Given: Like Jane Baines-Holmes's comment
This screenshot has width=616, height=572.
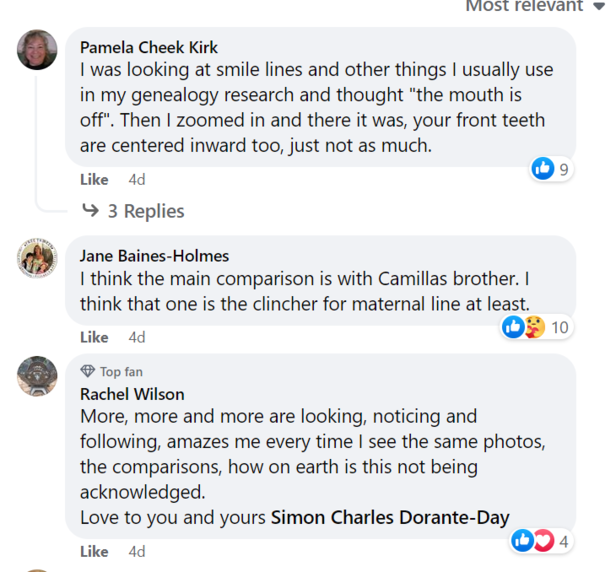Looking at the screenshot, I should (94, 337).
